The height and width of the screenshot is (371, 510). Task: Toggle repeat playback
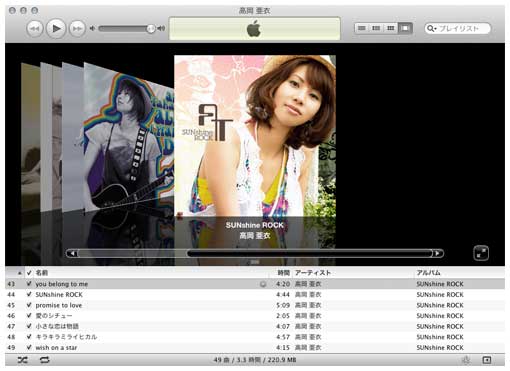[x=45, y=360]
